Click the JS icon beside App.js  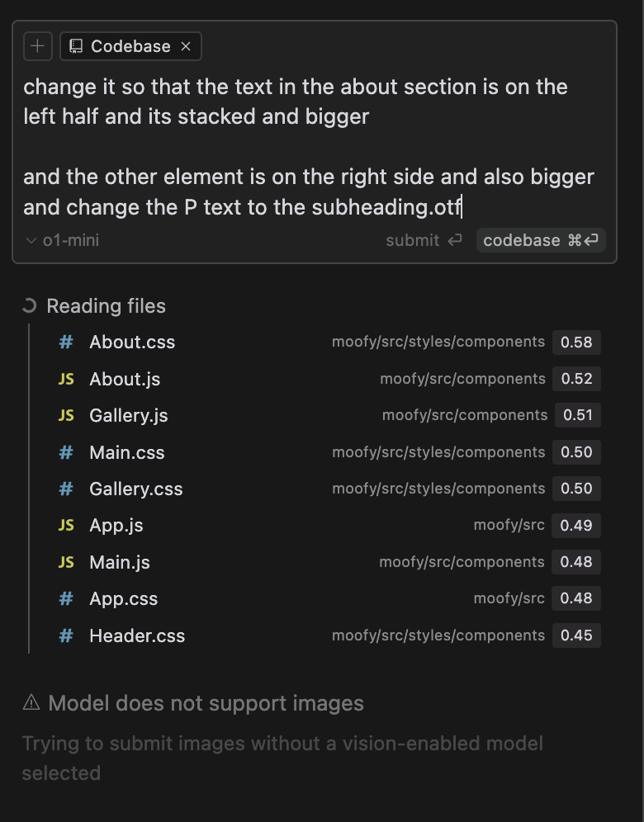66,526
